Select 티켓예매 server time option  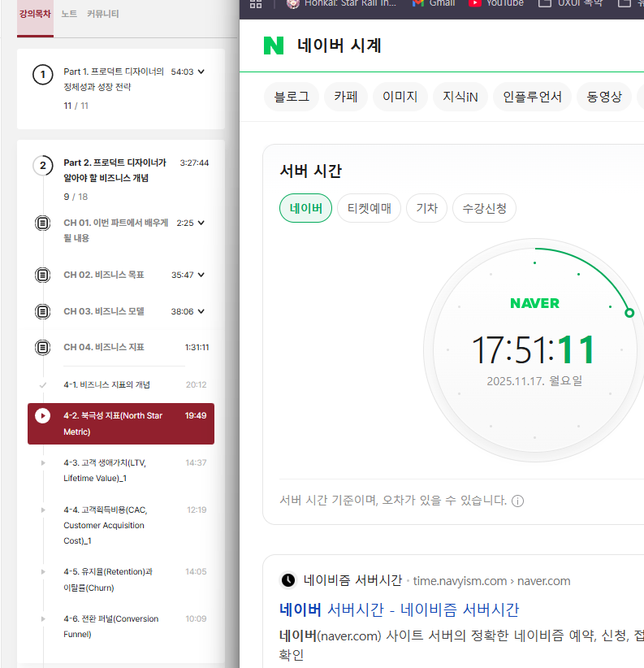[x=369, y=208]
